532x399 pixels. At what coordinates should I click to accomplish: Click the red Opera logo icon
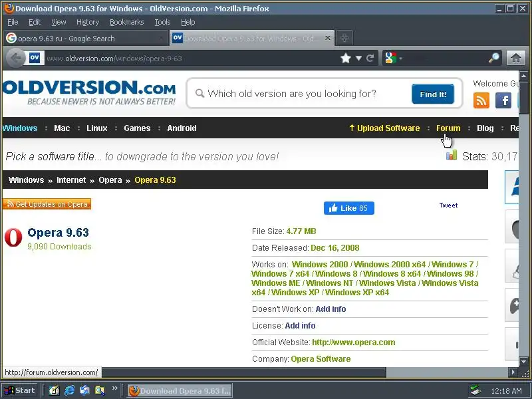tap(13, 237)
